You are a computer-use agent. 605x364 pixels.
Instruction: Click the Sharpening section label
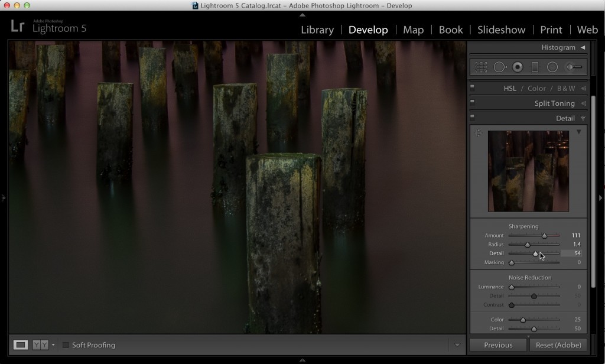(x=523, y=226)
